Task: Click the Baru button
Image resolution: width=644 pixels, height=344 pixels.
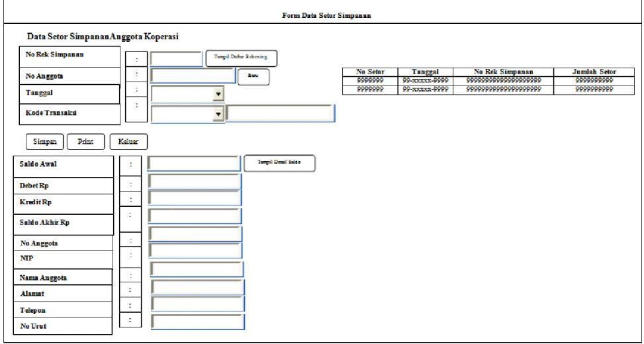Action: click(253, 77)
